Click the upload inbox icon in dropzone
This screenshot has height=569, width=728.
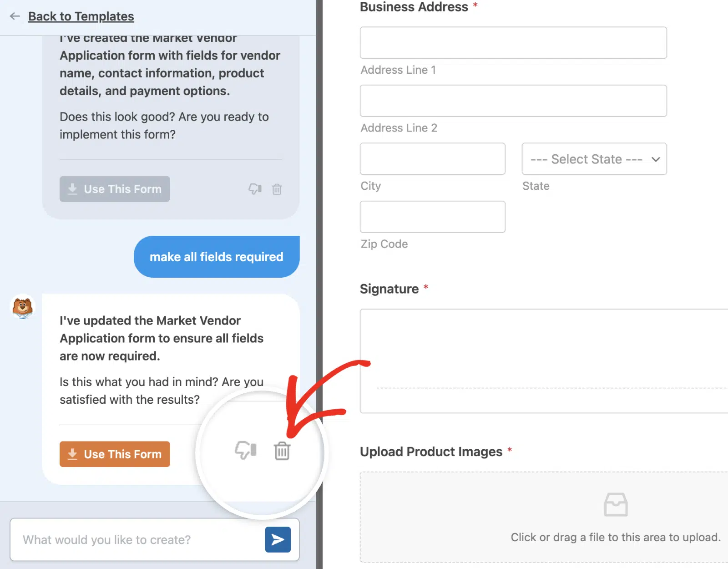click(616, 504)
